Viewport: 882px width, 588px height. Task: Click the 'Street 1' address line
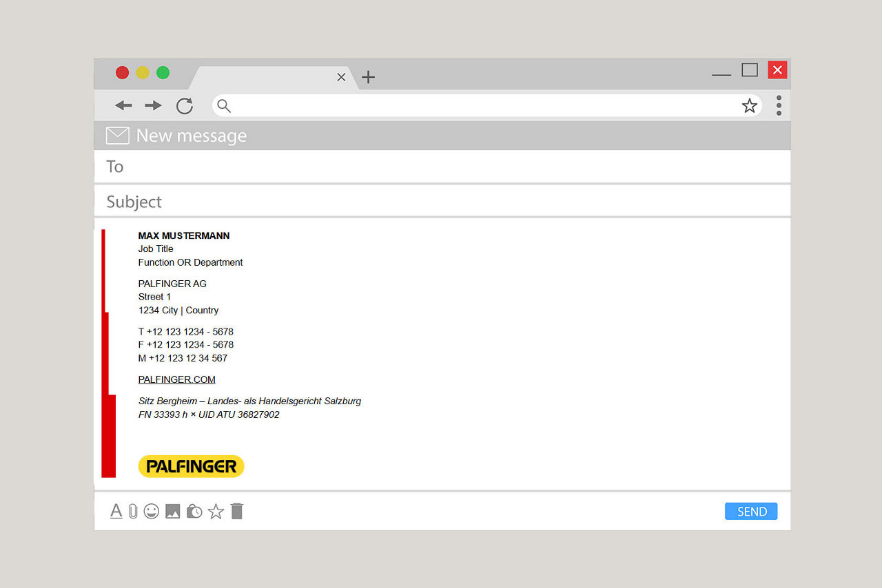pos(155,297)
